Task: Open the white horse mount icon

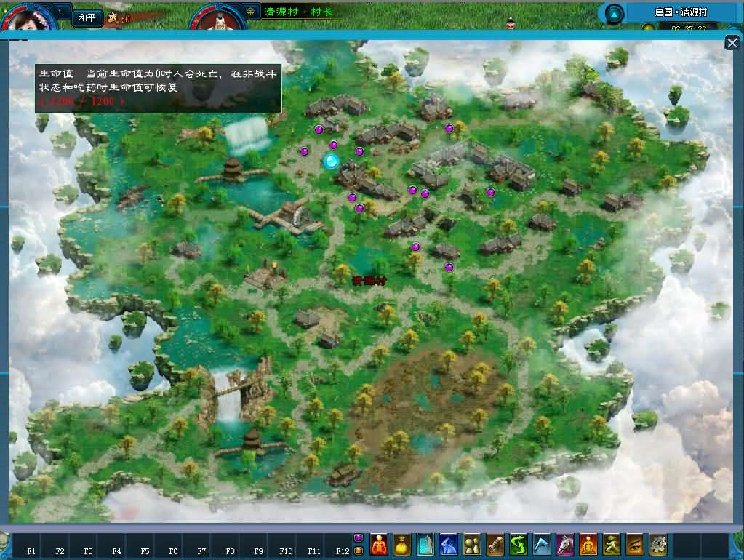Action: click(x=564, y=544)
